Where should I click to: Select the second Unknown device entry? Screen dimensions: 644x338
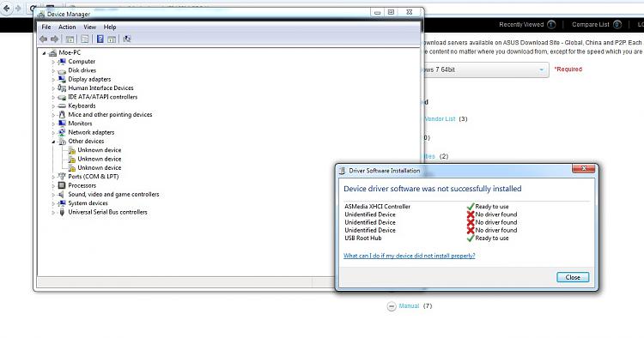click(100, 159)
